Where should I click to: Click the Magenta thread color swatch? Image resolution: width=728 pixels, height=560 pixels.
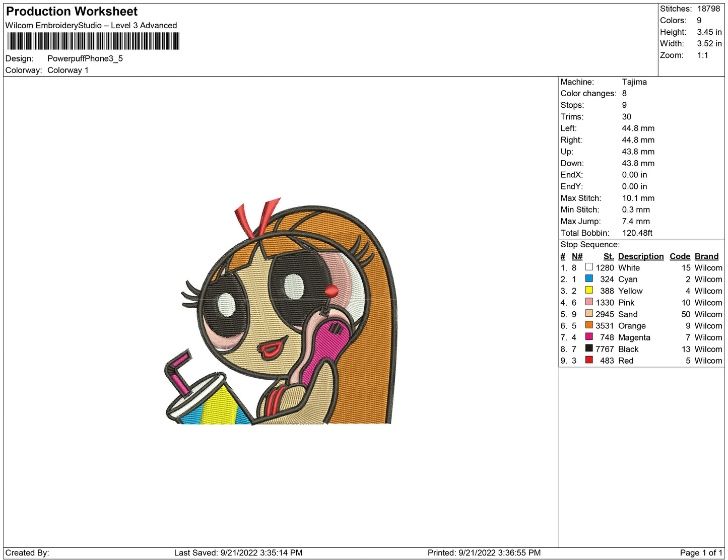point(589,336)
